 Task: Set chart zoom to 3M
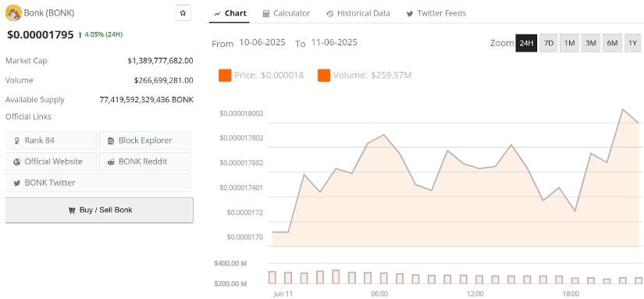[x=591, y=43]
